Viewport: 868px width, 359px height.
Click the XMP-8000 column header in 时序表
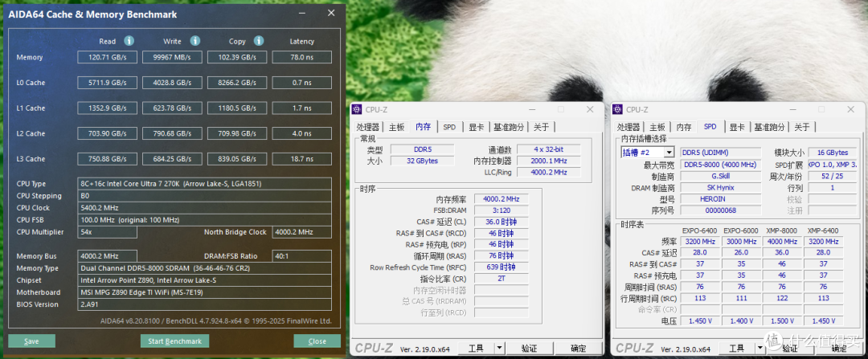click(x=782, y=230)
